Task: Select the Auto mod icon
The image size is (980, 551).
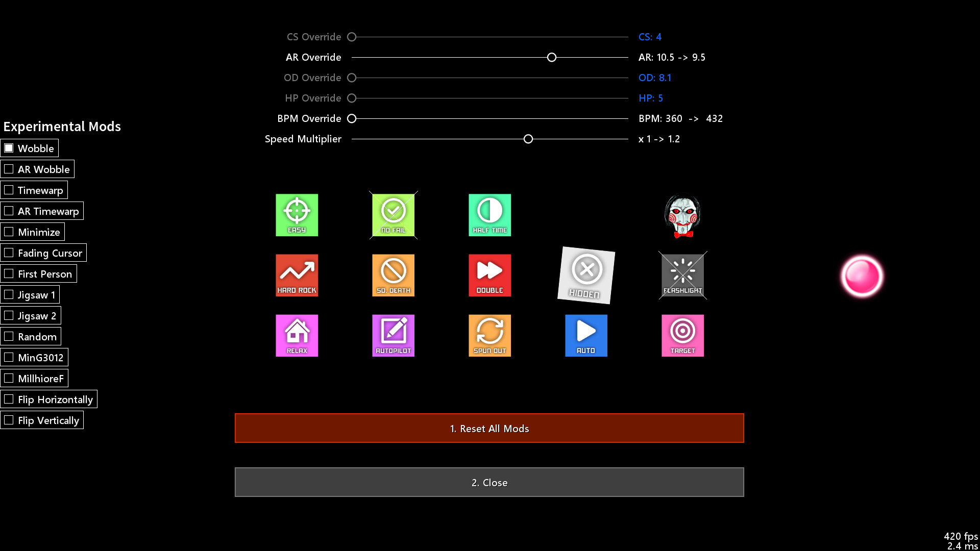Action: [x=585, y=335]
